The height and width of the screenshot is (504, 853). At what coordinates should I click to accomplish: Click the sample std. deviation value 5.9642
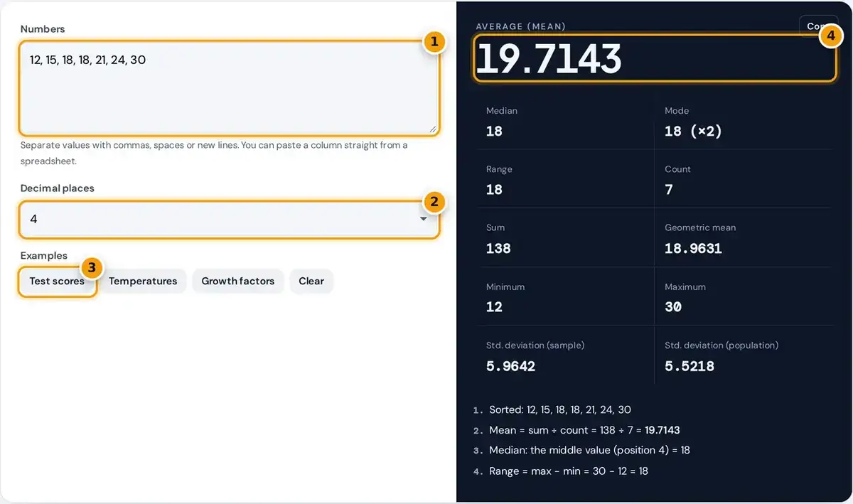coord(510,366)
